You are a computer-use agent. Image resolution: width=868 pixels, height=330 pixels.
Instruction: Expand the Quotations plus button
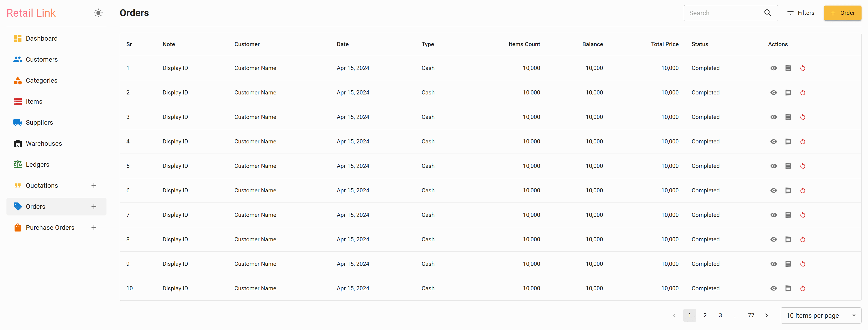(x=94, y=185)
